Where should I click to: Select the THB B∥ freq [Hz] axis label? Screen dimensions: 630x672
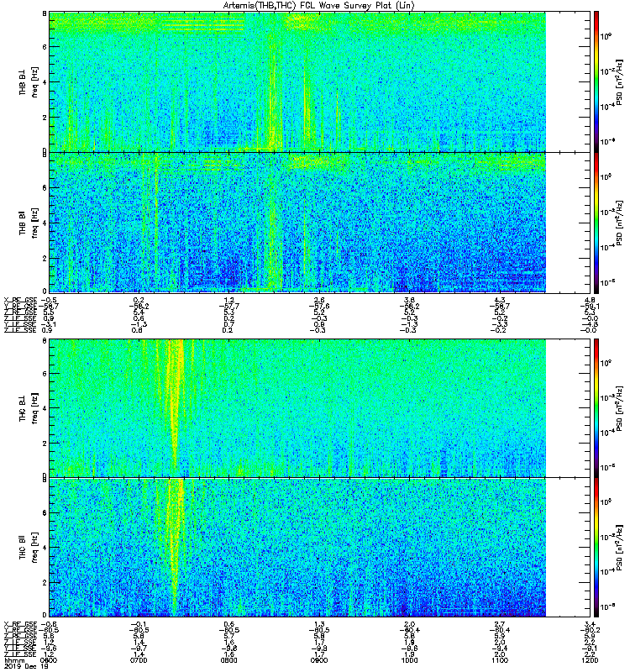29,223
